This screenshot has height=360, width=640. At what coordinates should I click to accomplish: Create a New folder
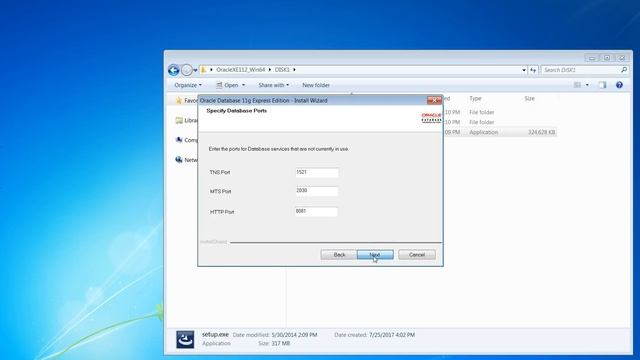click(316, 85)
